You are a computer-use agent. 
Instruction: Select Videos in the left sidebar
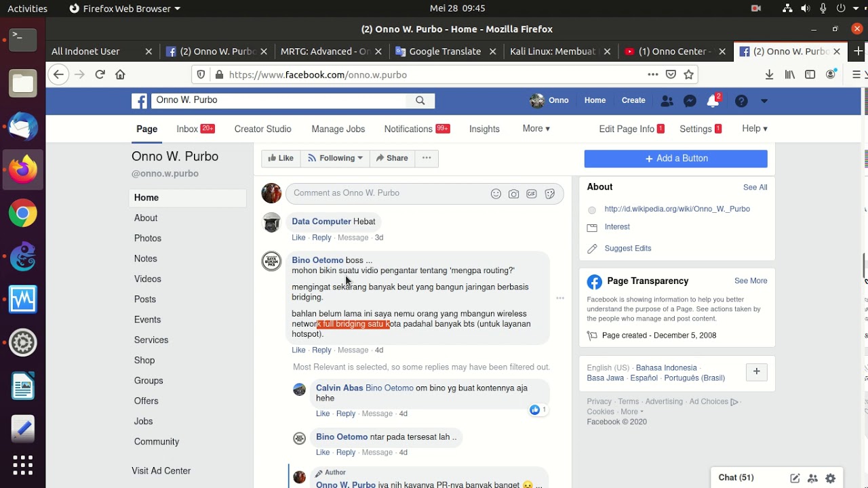[x=148, y=279]
